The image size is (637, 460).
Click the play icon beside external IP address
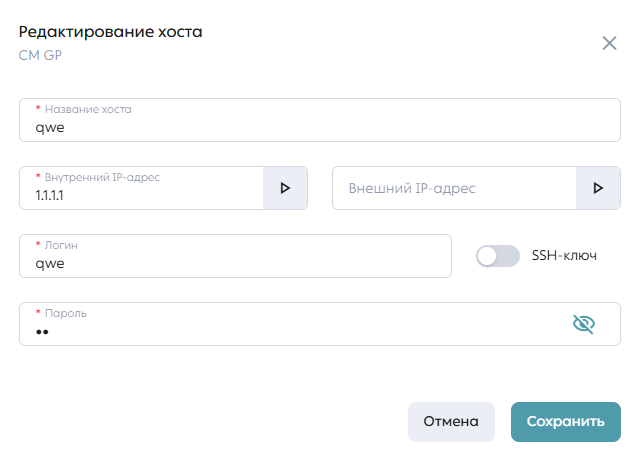[598, 188]
